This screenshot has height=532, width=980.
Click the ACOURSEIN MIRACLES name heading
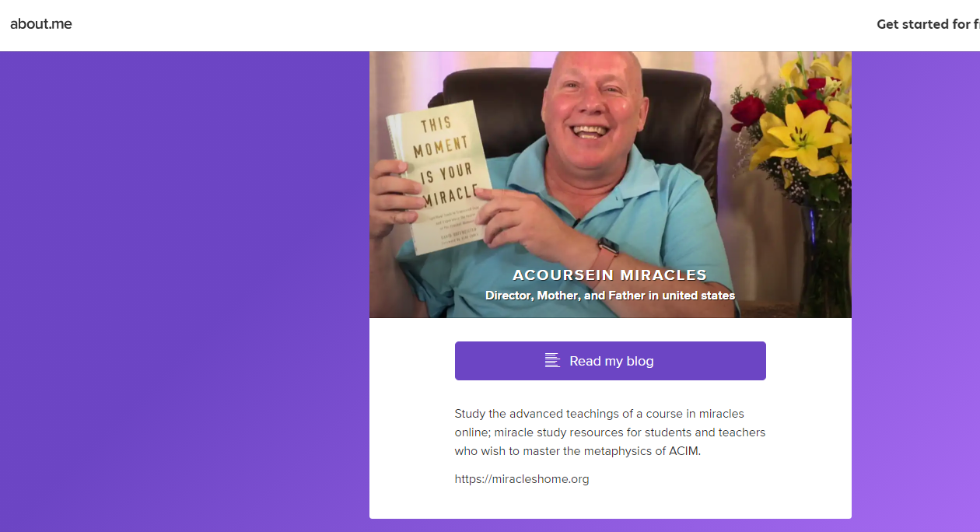tap(610, 275)
